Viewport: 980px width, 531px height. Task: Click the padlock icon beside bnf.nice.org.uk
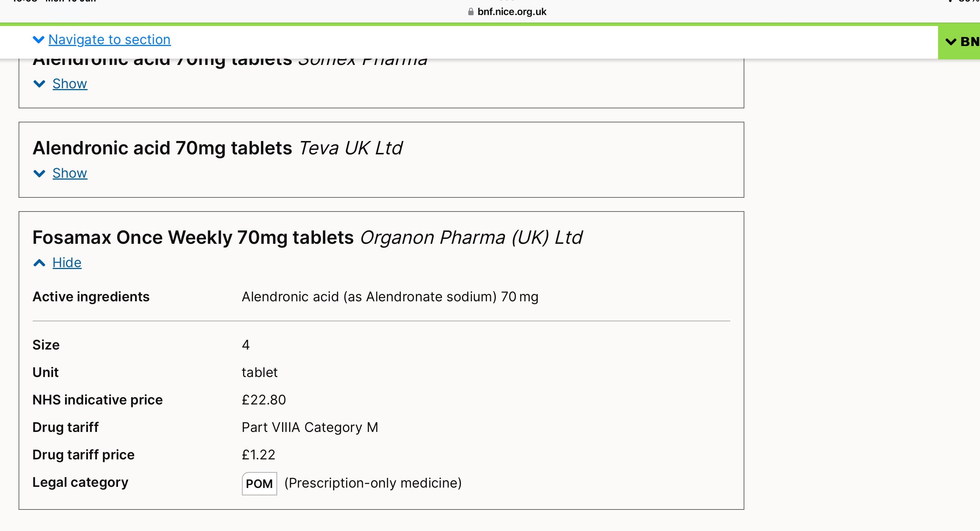(x=471, y=12)
